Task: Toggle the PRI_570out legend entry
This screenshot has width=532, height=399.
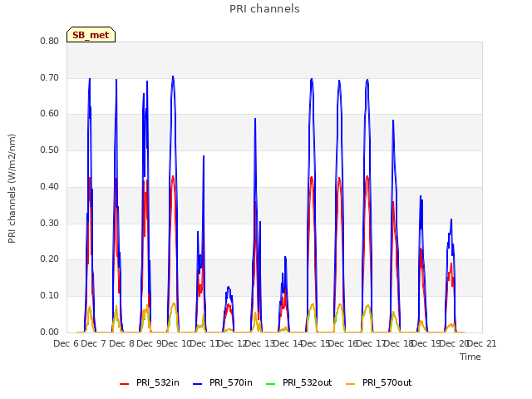Action: (379, 382)
